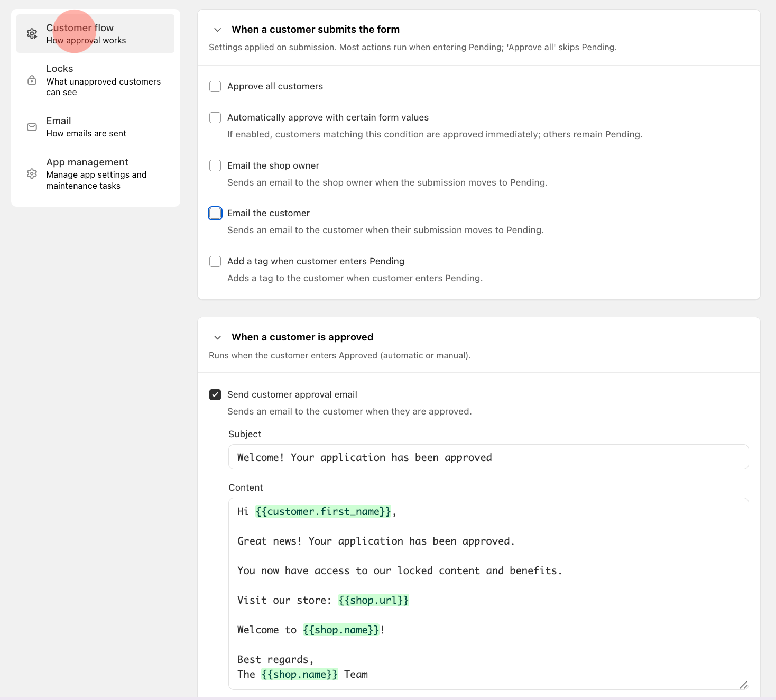Click the {{customer.first_name}} placeholder highlight
The width and height of the screenshot is (776, 700).
tap(323, 511)
